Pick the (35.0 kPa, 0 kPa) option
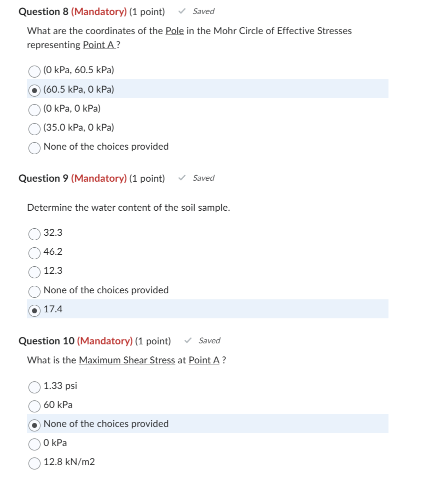The image size is (448, 482). (x=34, y=129)
